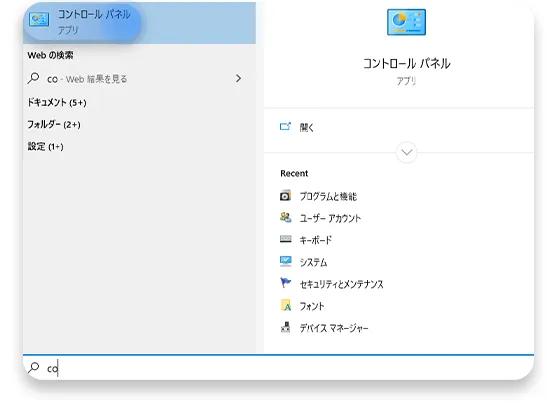Open recent フォント item
The image size is (560, 404).
coord(312,306)
